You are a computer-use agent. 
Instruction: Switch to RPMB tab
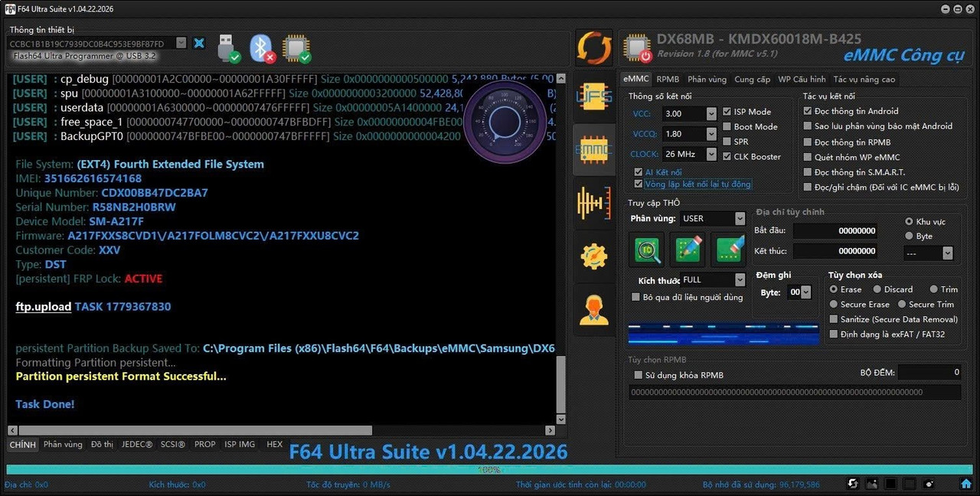tap(668, 79)
